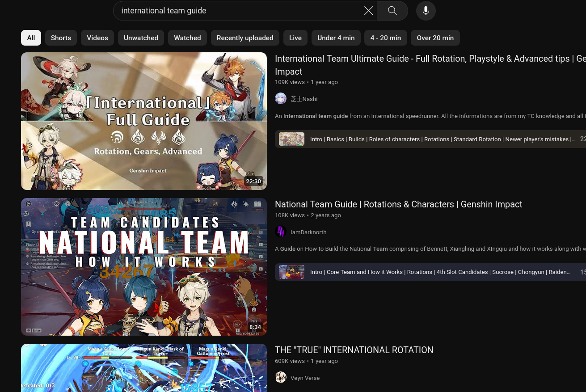The width and height of the screenshot is (586, 392).
Task: Filter results by Videos
Action: (x=97, y=38)
